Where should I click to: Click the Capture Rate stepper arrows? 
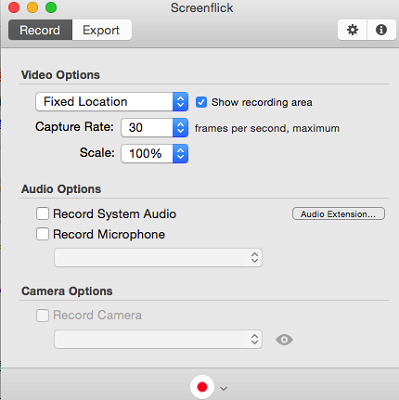[x=180, y=128]
